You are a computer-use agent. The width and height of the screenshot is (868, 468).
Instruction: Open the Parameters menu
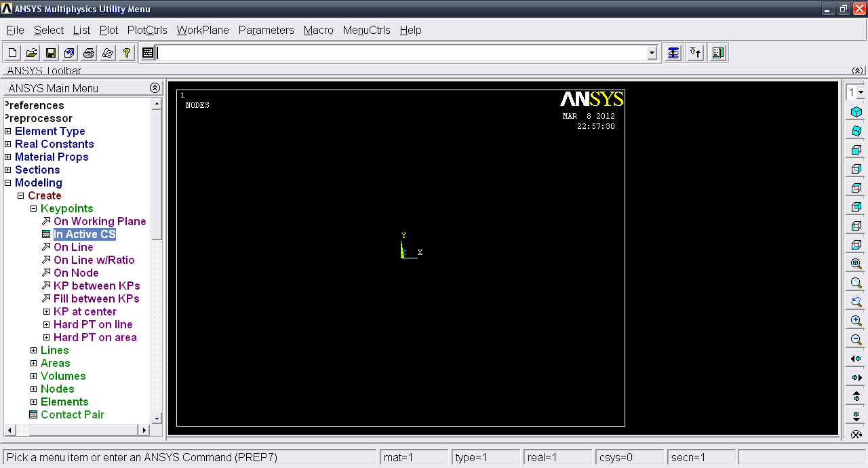coord(266,30)
